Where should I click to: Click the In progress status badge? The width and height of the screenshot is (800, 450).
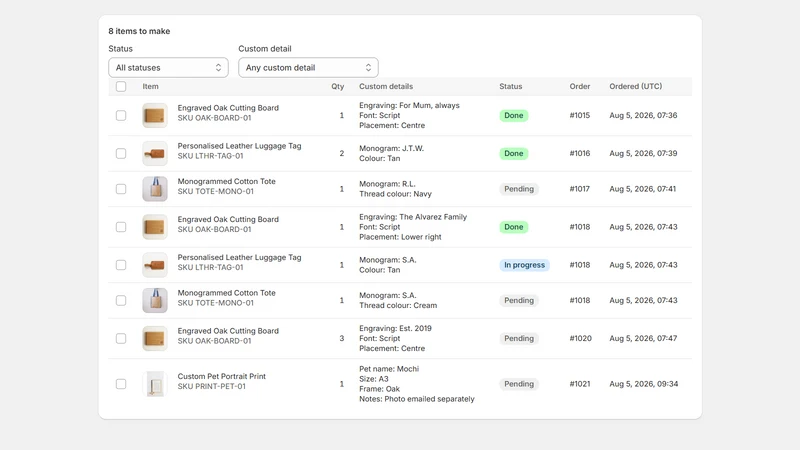coord(524,265)
